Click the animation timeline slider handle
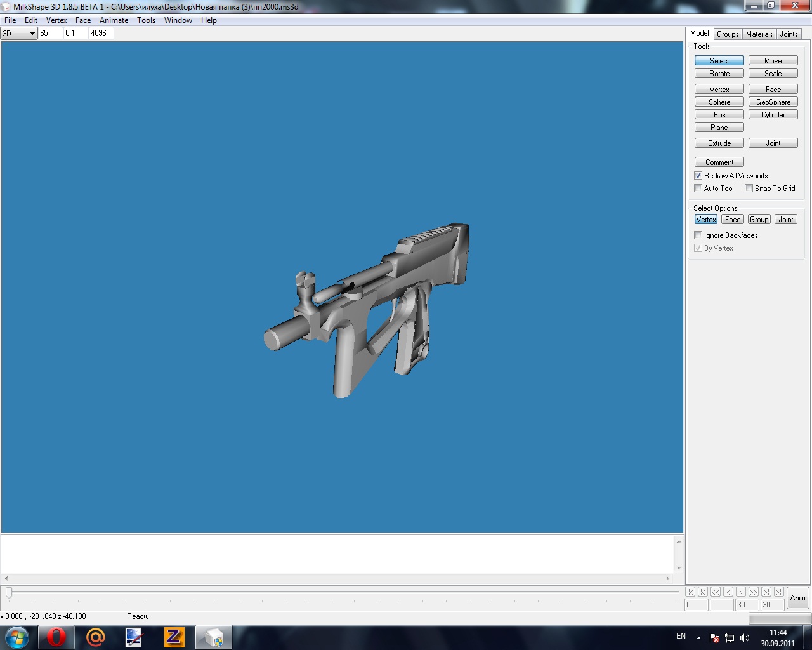 (x=9, y=592)
